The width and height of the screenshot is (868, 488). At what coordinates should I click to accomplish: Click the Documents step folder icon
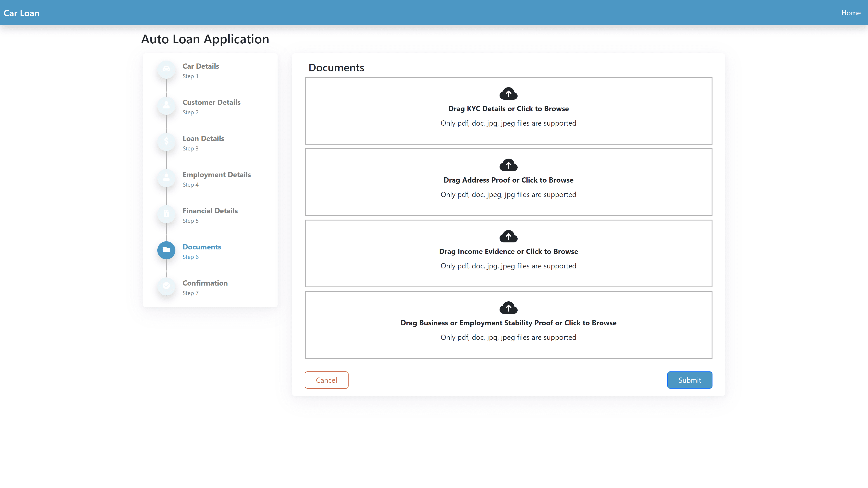tap(166, 250)
